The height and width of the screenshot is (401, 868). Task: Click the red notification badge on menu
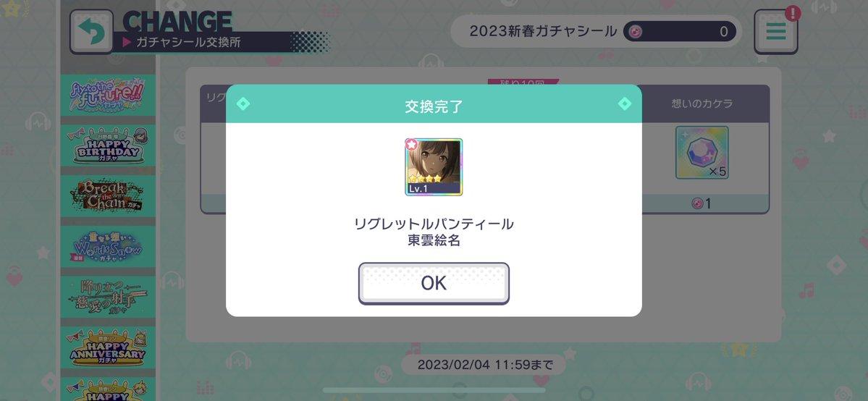[793, 13]
